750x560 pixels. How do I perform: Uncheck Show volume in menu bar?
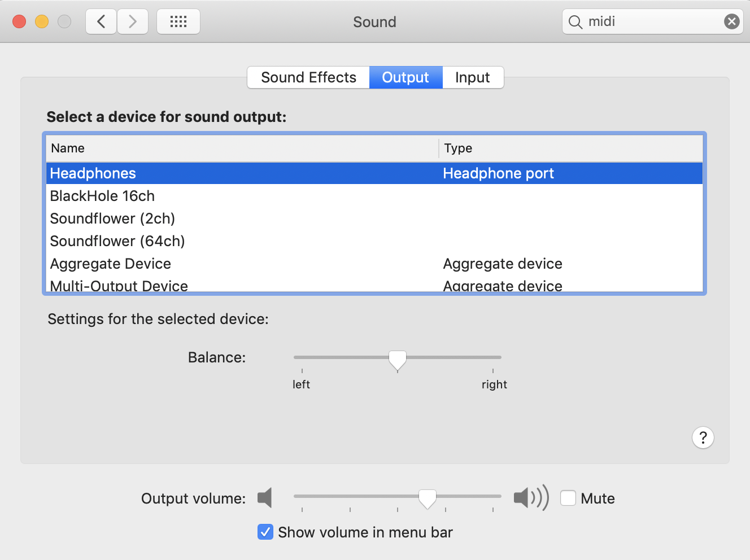[x=265, y=532]
